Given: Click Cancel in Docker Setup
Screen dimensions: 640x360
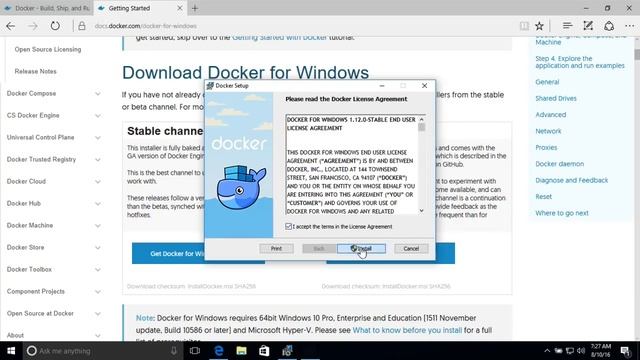Looking at the screenshot, I should pyautogui.click(x=411, y=248).
